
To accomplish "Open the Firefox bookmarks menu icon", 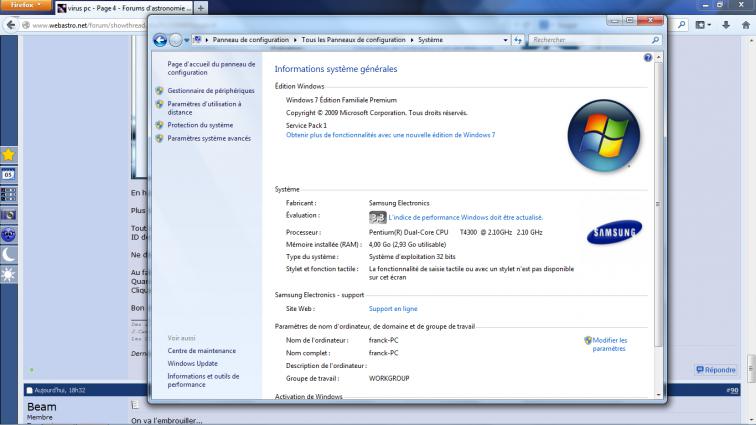I will pos(703,25).
